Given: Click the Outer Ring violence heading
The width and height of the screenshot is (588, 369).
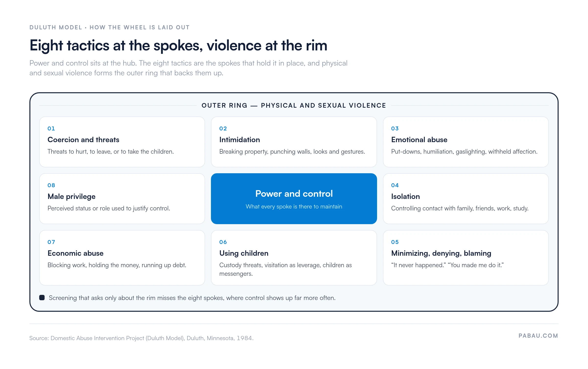Looking at the screenshot, I should coord(294,105).
